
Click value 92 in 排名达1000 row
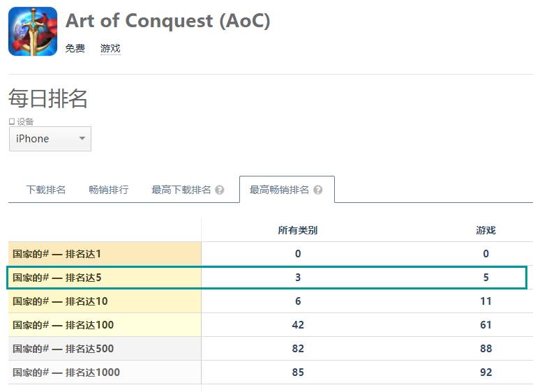pos(486,372)
